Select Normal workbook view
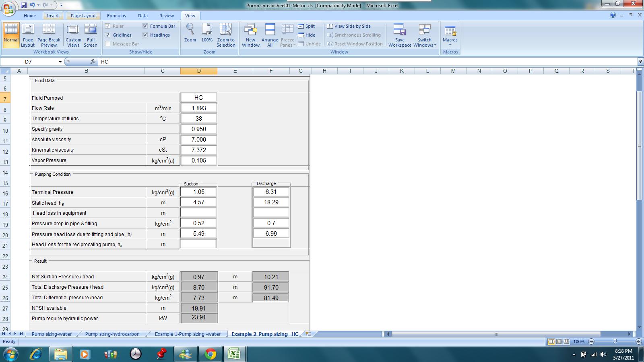Viewport: 644px width, 362px height. tap(11, 35)
